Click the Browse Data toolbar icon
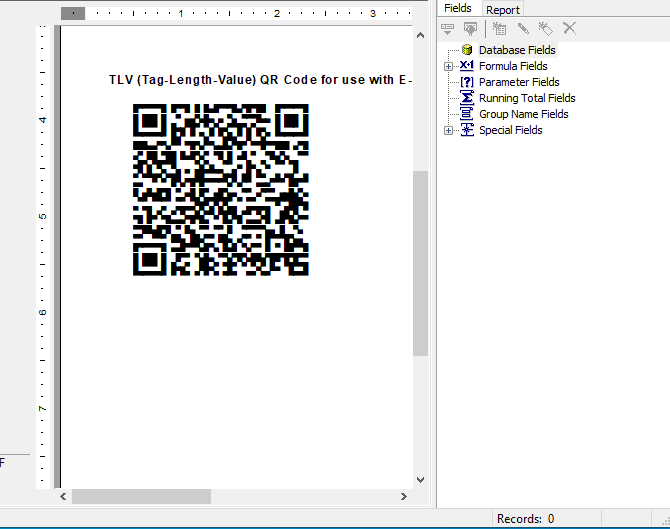 click(470, 29)
